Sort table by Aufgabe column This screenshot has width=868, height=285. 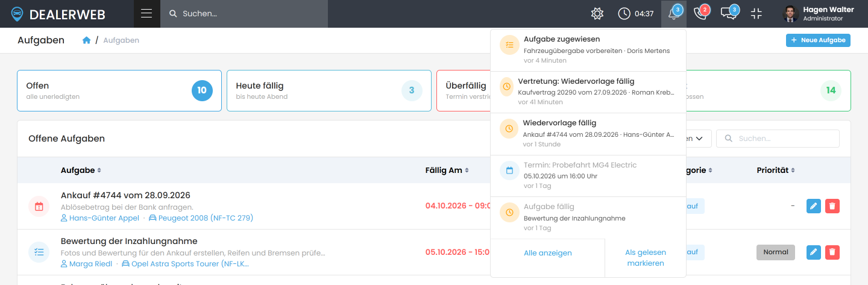(81, 171)
